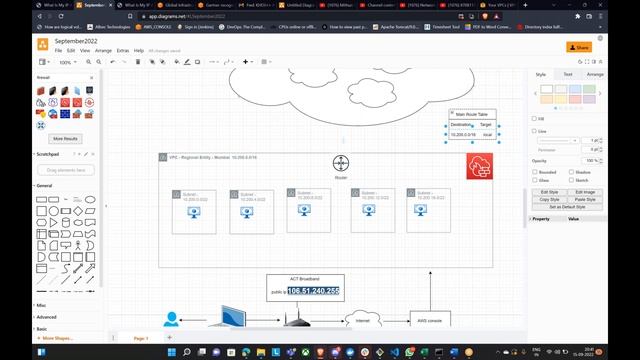Open the connection style dropdown
This screenshot has height=360, width=640.
tap(214, 62)
